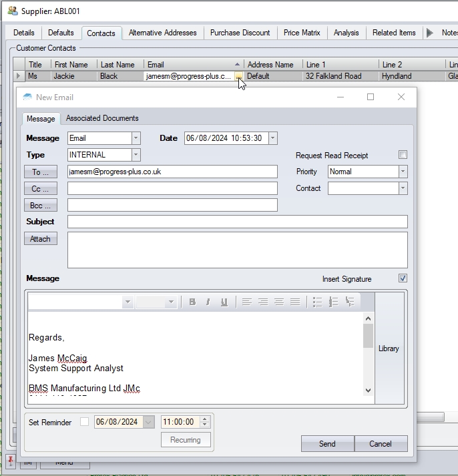Center align the message text
Screen dimensions: 458x476
click(263, 302)
